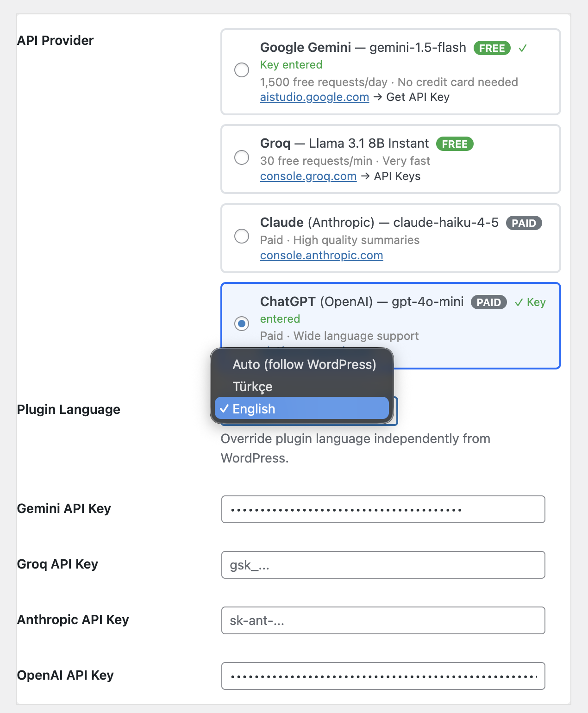
Task: Open the aistudio.google.com link
Action: [x=314, y=97]
